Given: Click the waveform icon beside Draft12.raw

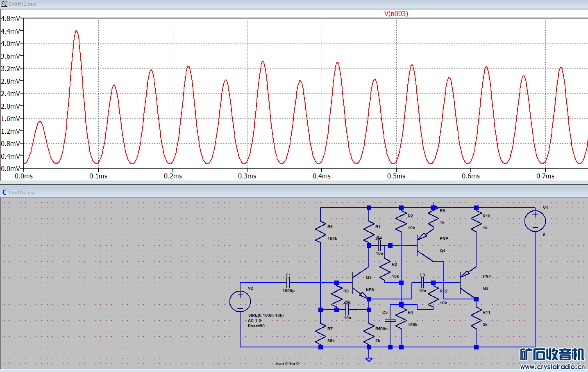Looking at the screenshot, I should pyautogui.click(x=4, y=4).
